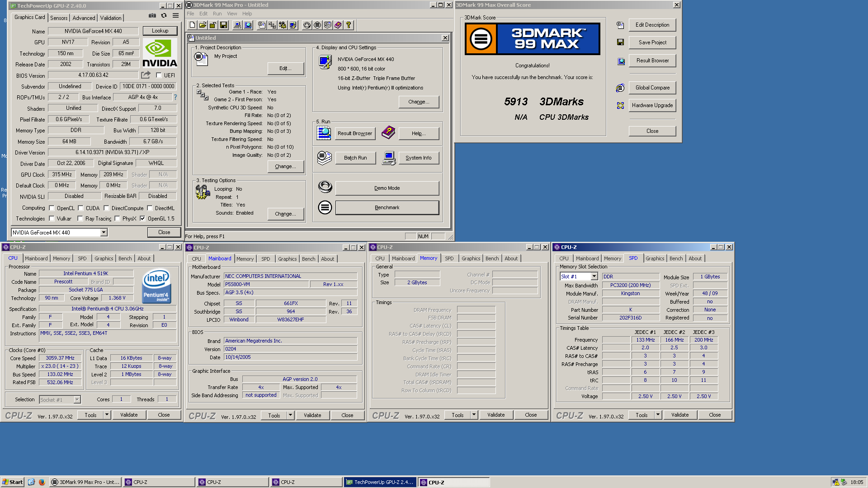
Task: Click the Batch Run stacked-pages toolbar icon
Action: pos(328,25)
